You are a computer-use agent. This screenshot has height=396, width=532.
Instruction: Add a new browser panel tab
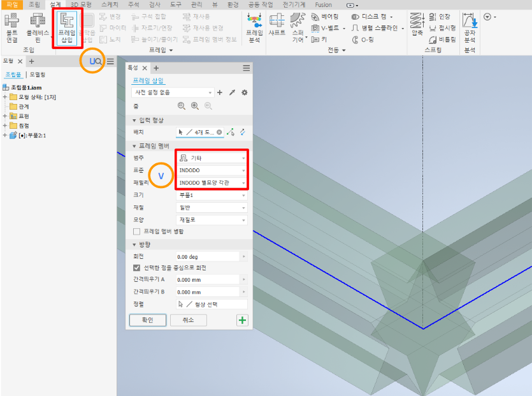tap(32, 61)
